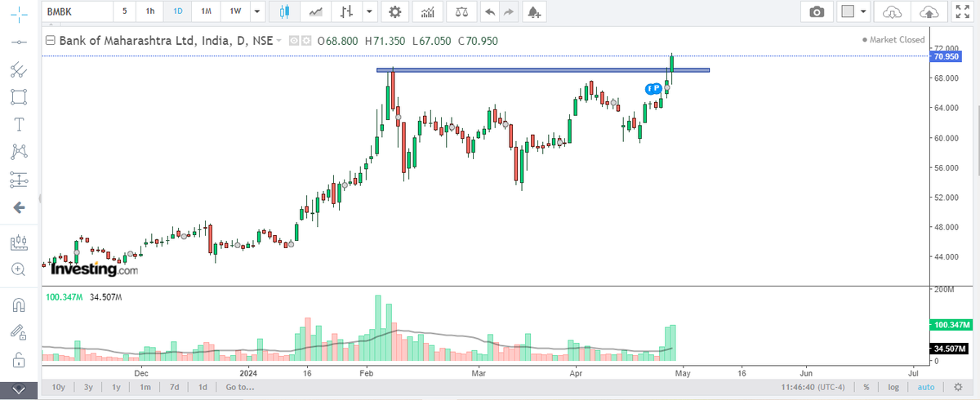Open symbol legend dropdown arrow
Image resolution: width=980 pixels, height=400 pixels.
tap(279, 41)
